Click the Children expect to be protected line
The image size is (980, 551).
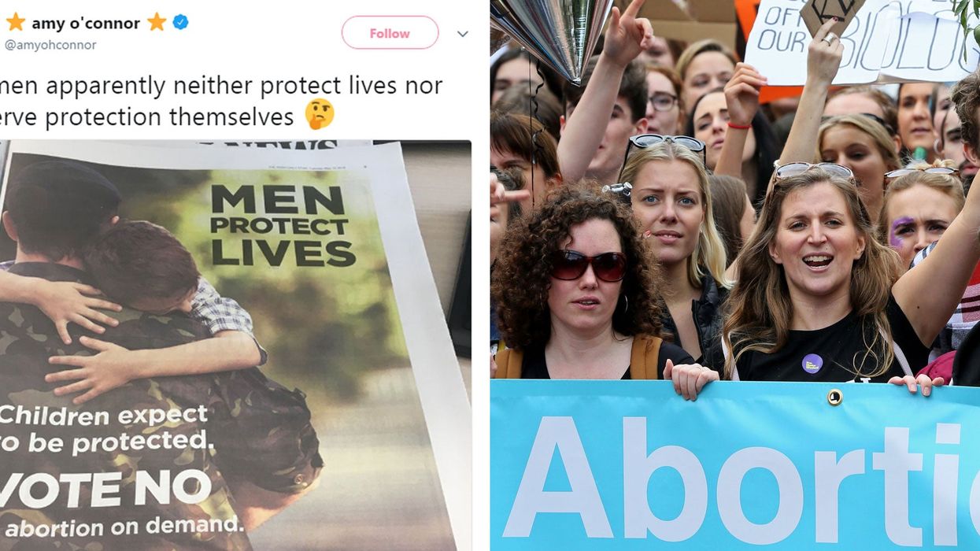106,427
